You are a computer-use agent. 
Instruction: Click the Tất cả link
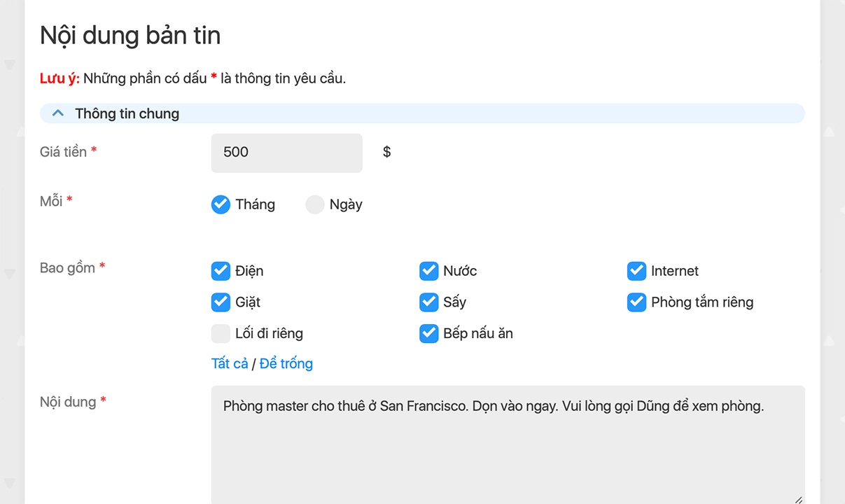(x=230, y=363)
